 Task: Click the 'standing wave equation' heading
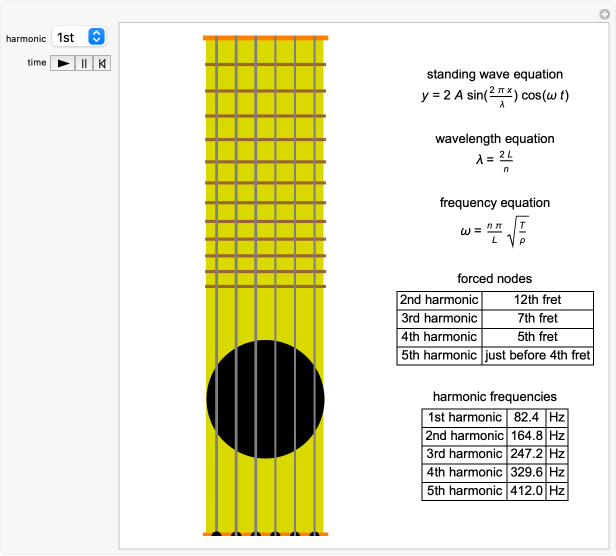(494, 75)
